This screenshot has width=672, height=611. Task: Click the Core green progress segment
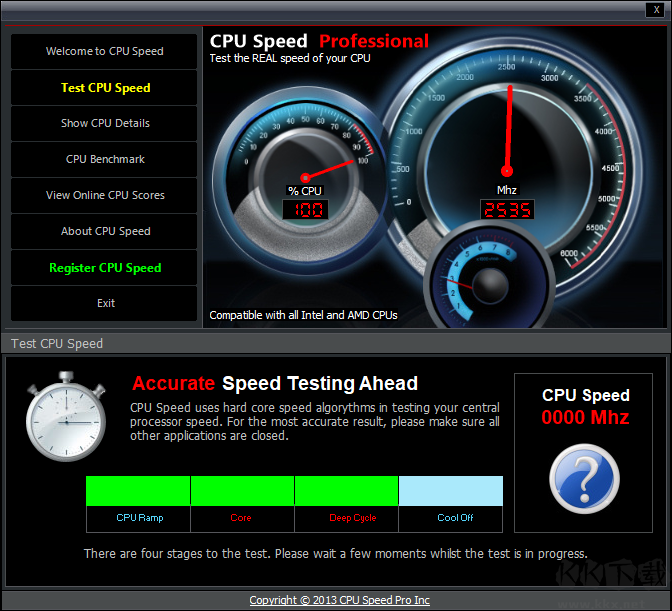coord(242,491)
